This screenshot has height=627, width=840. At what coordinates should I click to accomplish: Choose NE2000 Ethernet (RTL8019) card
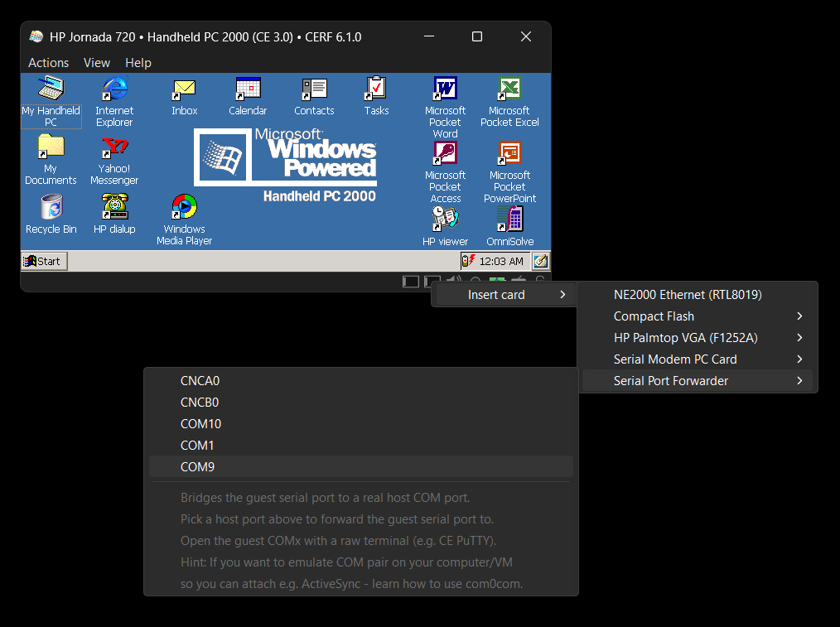(x=697, y=295)
